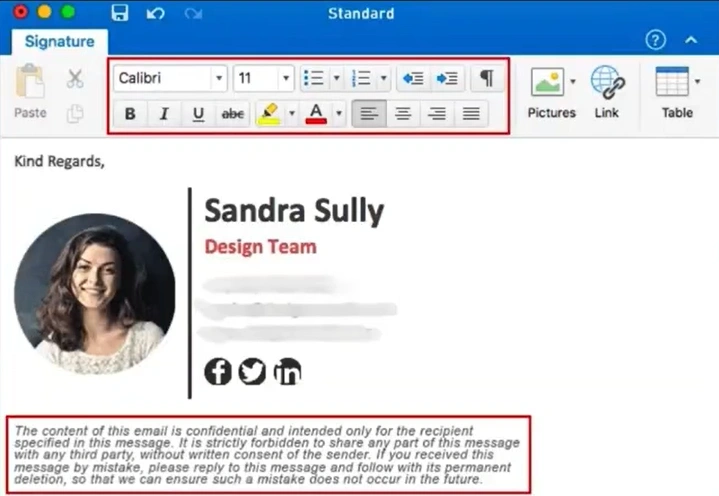The image size is (719, 496).
Task: Open the font size dropdown arrow
Action: click(286, 78)
